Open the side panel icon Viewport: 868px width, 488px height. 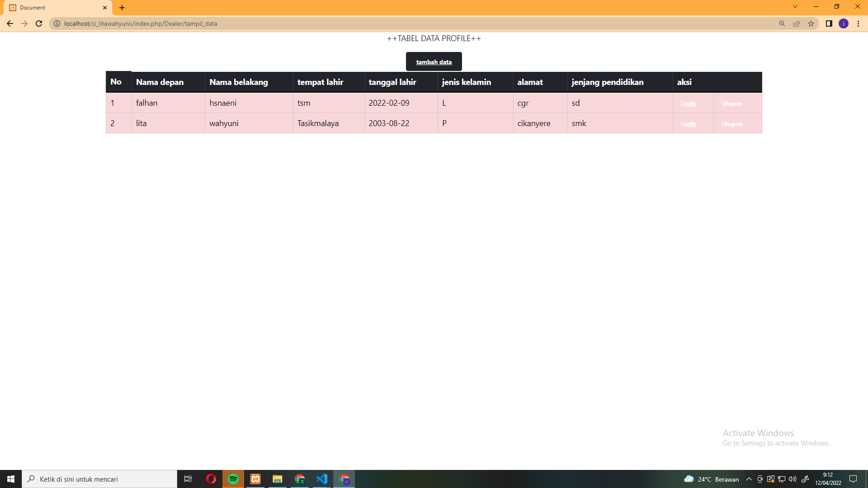829,23
